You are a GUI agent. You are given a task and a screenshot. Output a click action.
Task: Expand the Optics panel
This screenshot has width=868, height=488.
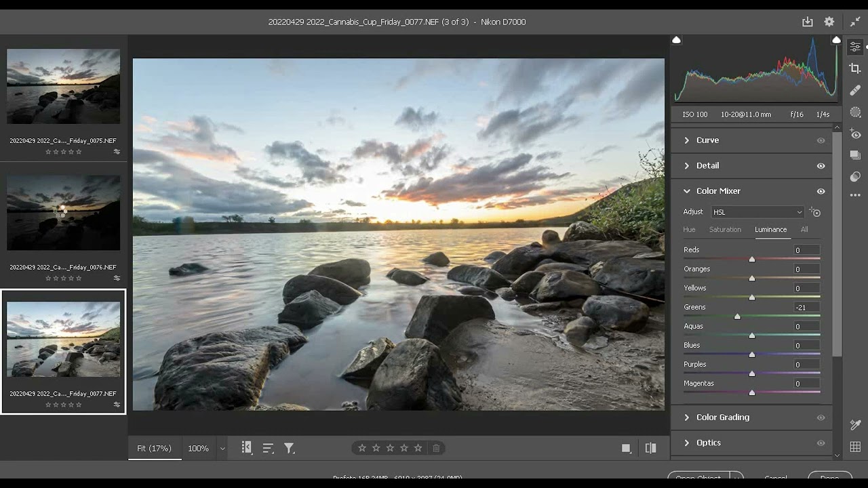click(686, 443)
